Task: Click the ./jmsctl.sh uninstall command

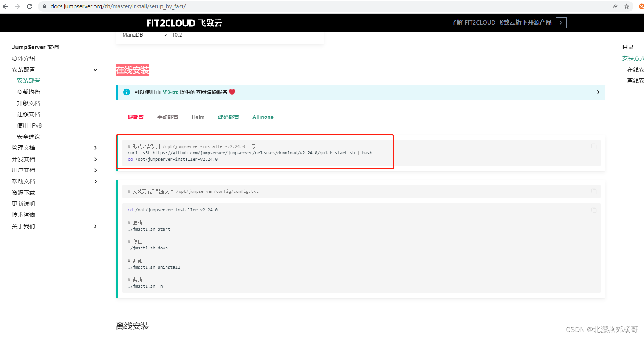Action: pyautogui.click(x=154, y=267)
